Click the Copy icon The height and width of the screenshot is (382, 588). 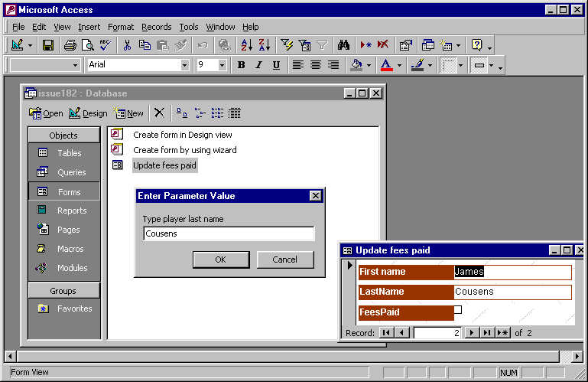pyautogui.click(x=145, y=45)
